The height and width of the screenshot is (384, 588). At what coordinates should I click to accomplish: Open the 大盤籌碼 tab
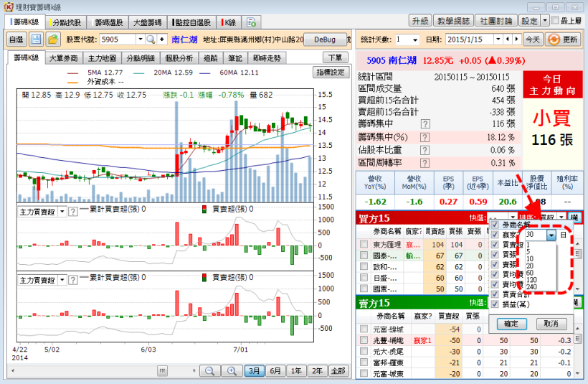[148, 22]
